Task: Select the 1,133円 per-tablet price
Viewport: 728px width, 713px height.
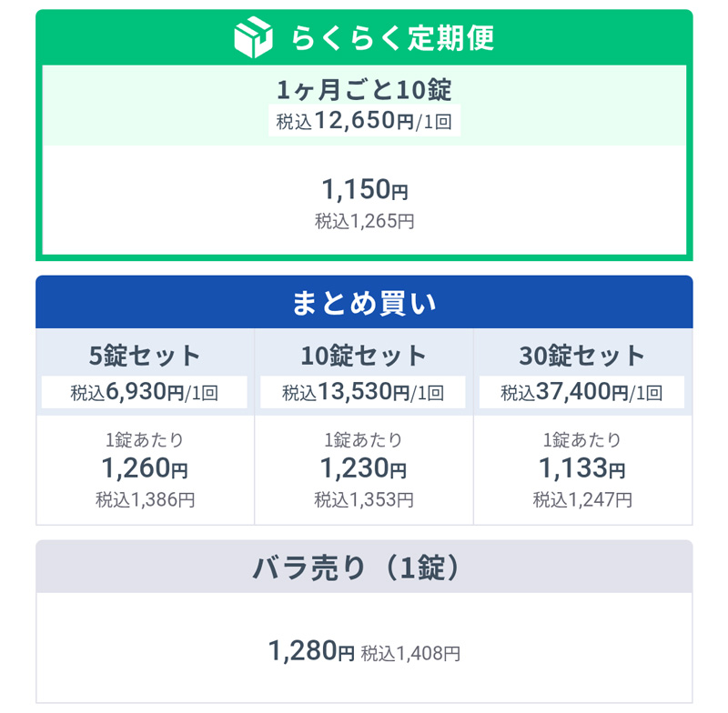Action: point(582,467)
